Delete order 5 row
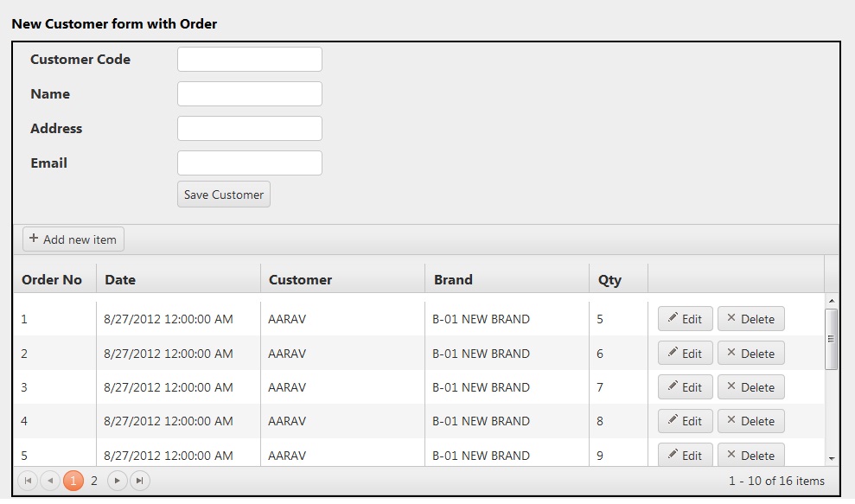Image resolution: width=855 pixels, height=504 pixels. [750, 455]
